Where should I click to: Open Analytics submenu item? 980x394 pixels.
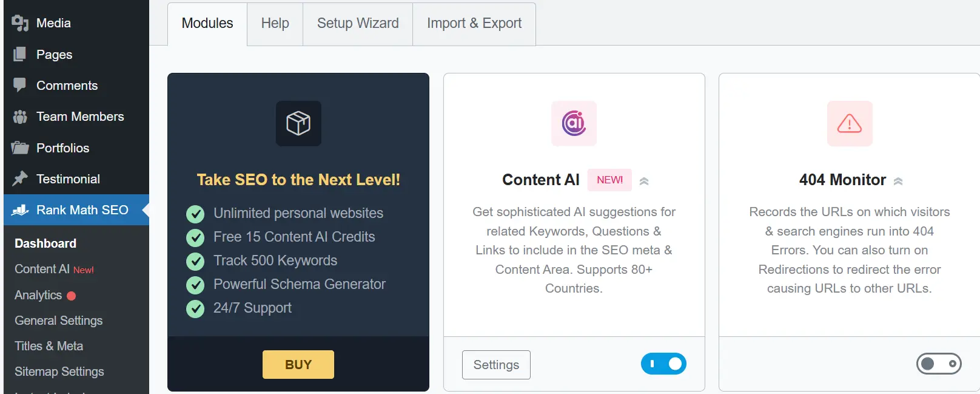click(x=38, y=295)
